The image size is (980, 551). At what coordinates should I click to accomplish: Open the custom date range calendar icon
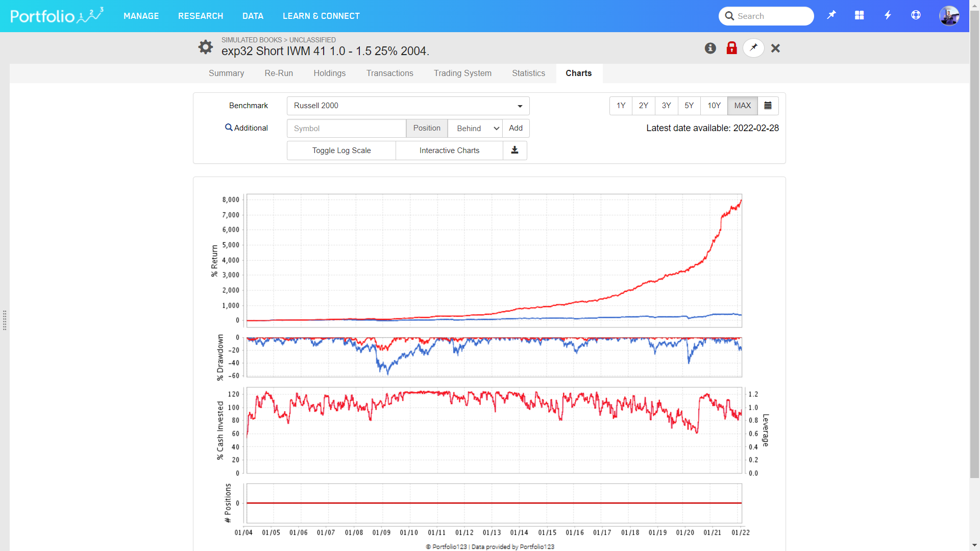click(768, 106)
